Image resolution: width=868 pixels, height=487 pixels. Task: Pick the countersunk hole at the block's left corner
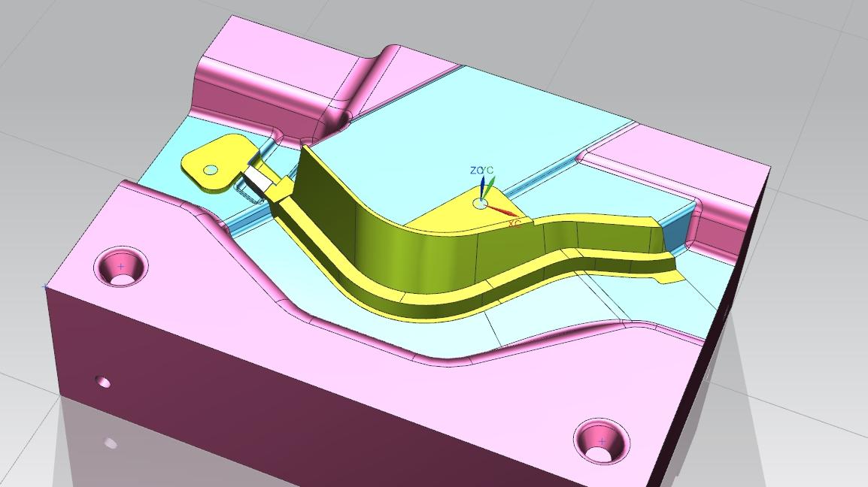pos(121,268)
